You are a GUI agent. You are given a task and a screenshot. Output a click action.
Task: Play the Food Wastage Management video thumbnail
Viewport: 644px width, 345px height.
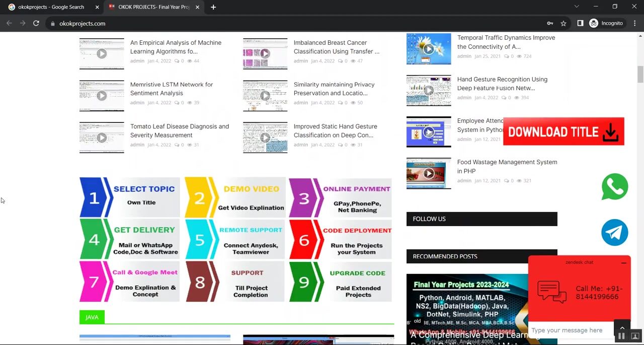[x=429, y=173]
